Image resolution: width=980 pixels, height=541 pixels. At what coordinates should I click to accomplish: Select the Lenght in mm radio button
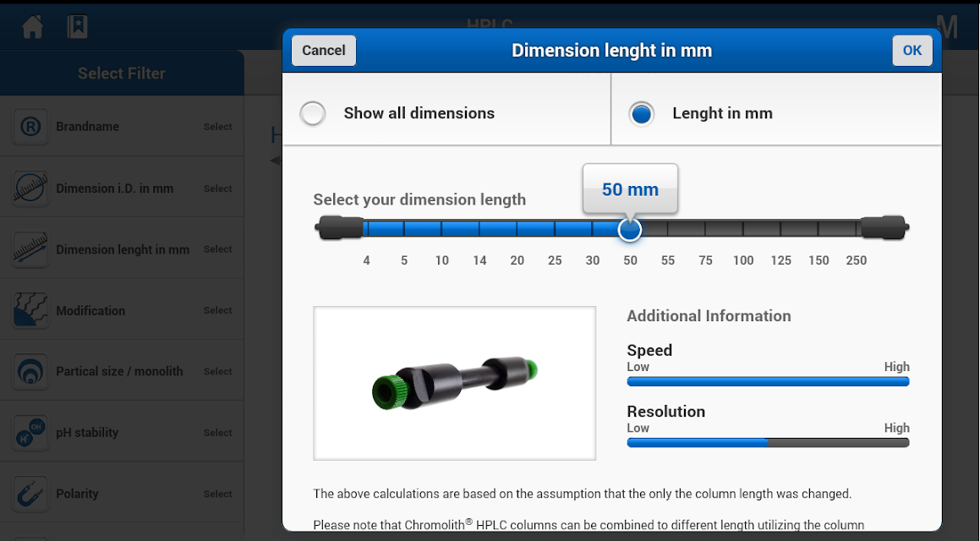(x=642, y=113)
